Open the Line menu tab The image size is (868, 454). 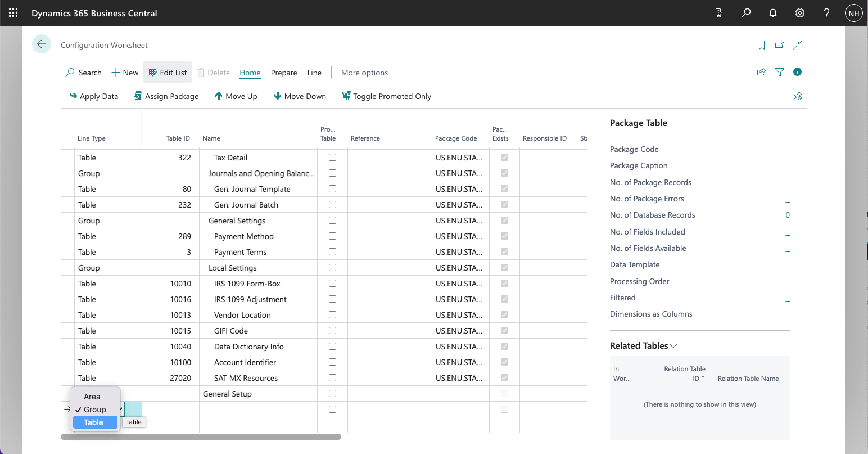point(314,73)
